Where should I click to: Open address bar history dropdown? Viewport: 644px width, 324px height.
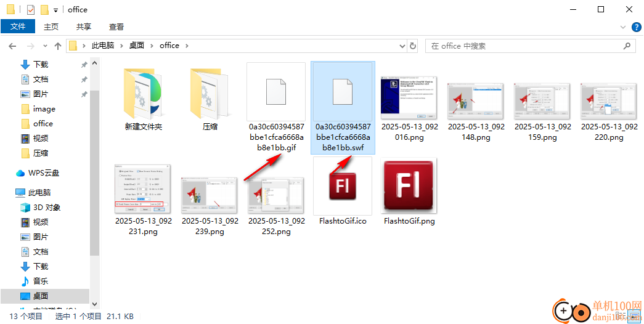[402, 46]
